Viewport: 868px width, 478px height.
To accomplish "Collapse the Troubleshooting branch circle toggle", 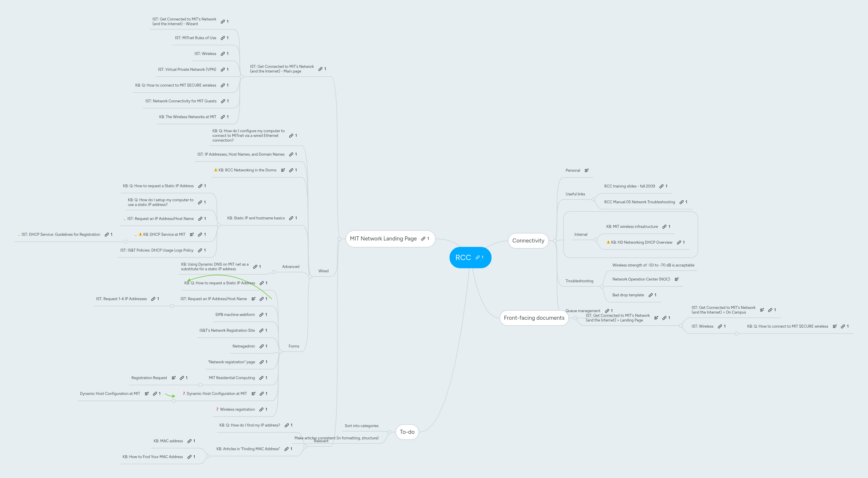I will [x=602, y=286].
